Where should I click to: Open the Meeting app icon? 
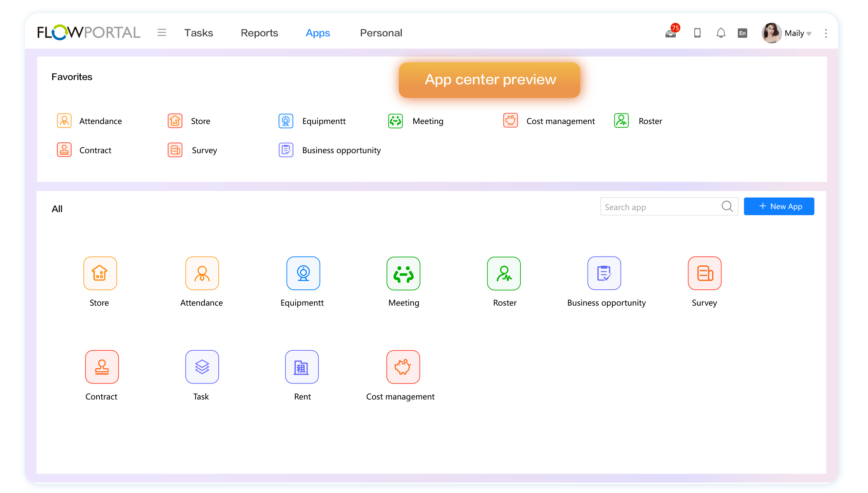tap(403, 273)
